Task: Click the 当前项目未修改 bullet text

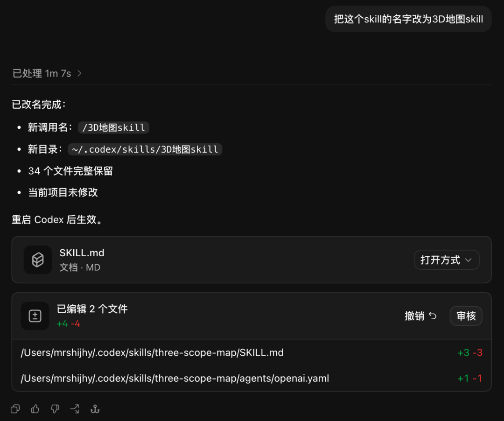Action: click(63, 192)
